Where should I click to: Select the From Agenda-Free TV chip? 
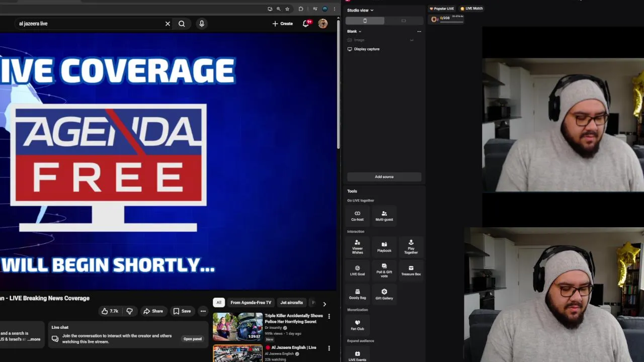(x=251, y=303)
